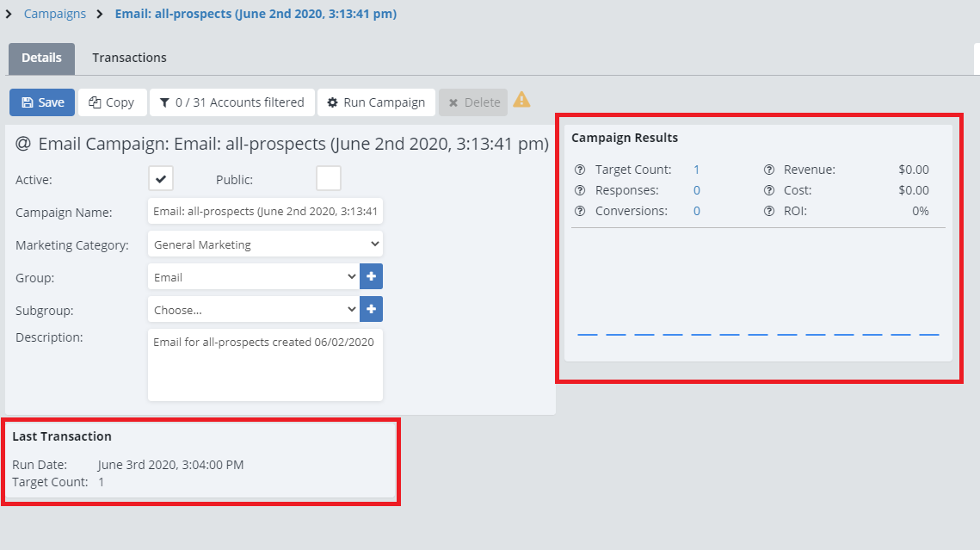Click the help icon next to Responses
The height and width of the screenshot is (550, 980).
pyautogui.click(x=580, y=190)
